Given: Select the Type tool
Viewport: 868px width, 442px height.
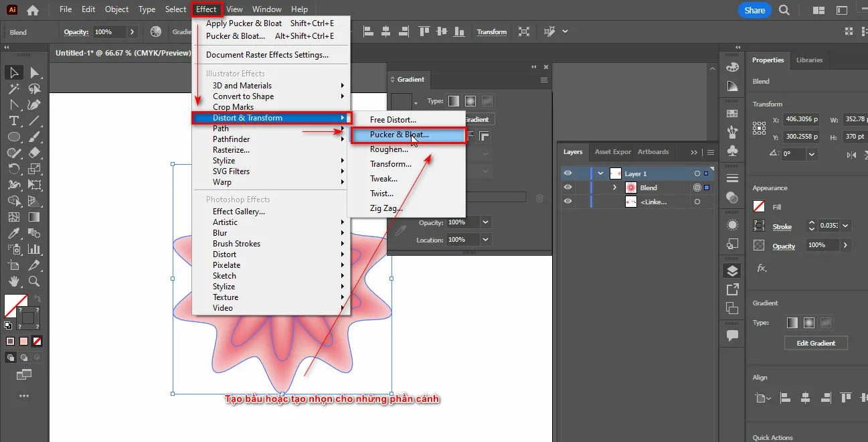Looking at the screenshot, I should [x=13, y=121].
